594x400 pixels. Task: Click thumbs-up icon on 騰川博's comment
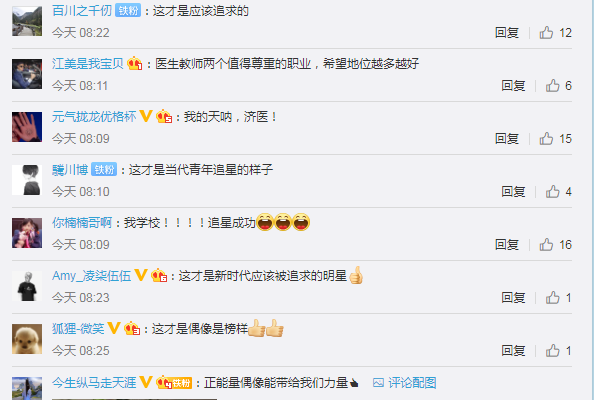click(553, 192)
